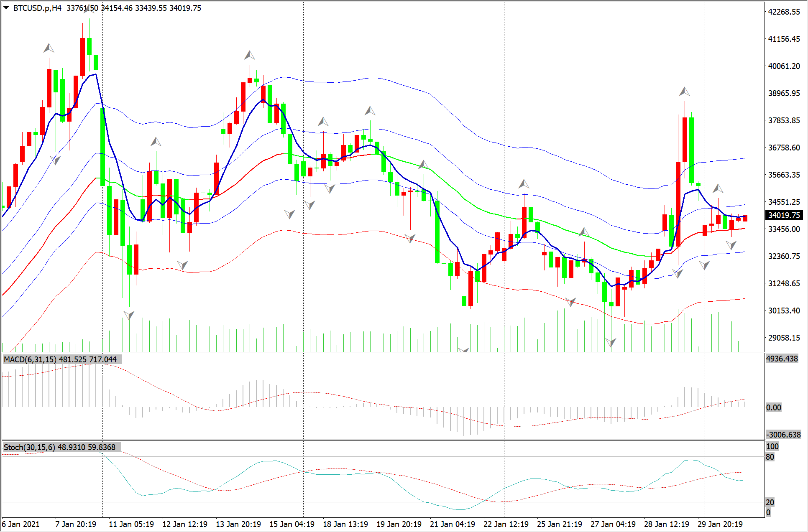Click price level 38965.95 on scale
Screen dimensions: 808x532
[784, 93]
